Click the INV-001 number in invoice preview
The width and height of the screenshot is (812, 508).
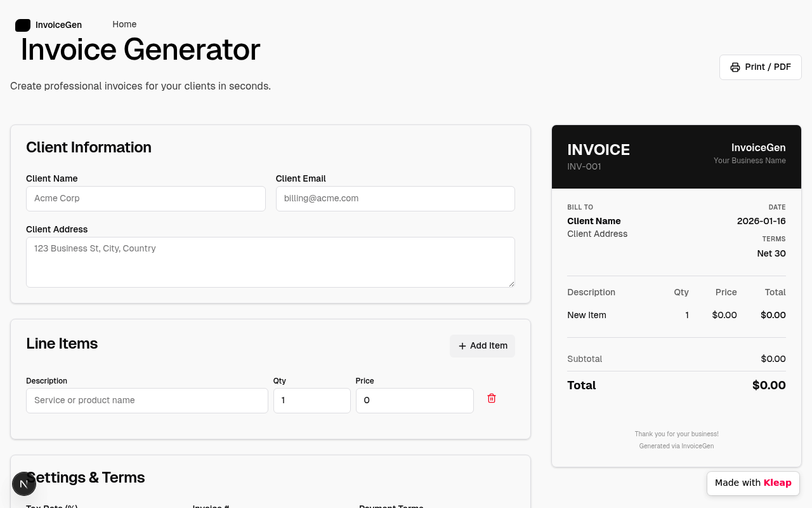point(584,167)
